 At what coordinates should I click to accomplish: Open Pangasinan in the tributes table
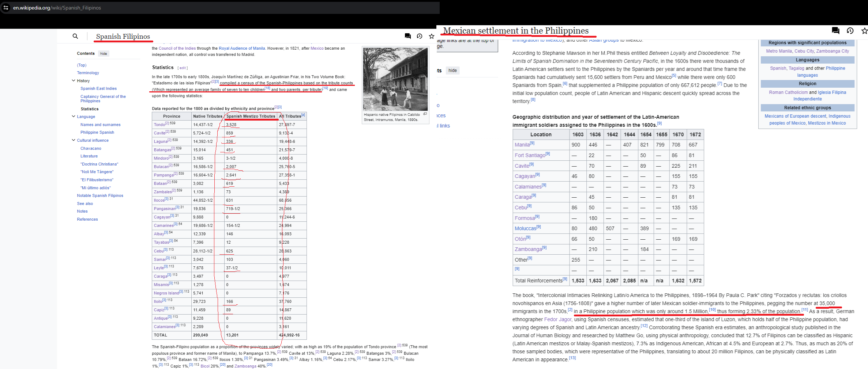click(x=165, y=209)
